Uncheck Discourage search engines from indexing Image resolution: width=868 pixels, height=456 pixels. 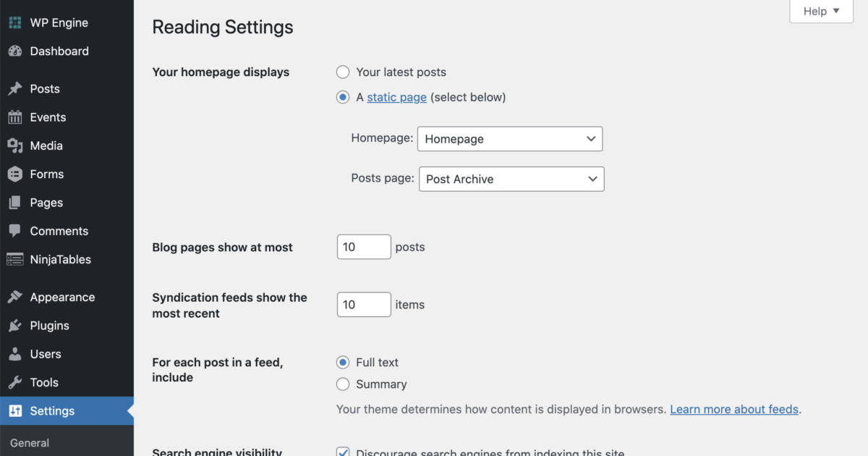[342, 452]
